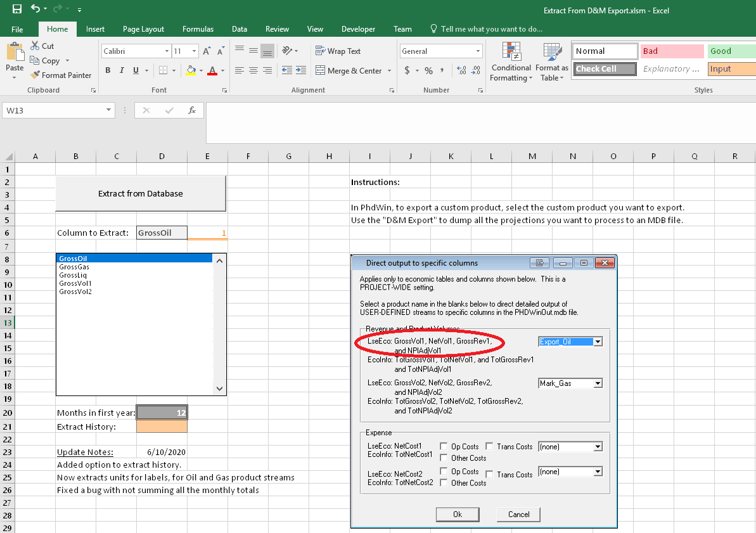Click the Format Painter tool
This screenshot has height=533, width=756.
coord(61,75)
